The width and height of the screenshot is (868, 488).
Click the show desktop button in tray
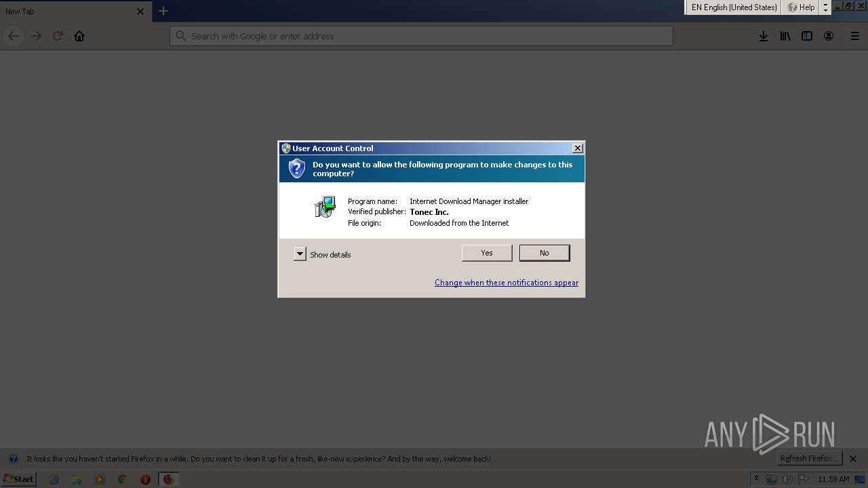tap(861, 479)
